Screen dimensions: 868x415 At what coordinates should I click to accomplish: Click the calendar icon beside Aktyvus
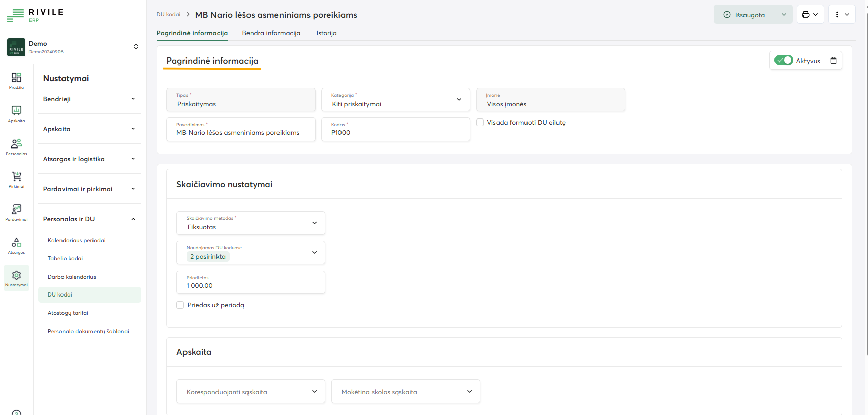[x=833, y=61]
